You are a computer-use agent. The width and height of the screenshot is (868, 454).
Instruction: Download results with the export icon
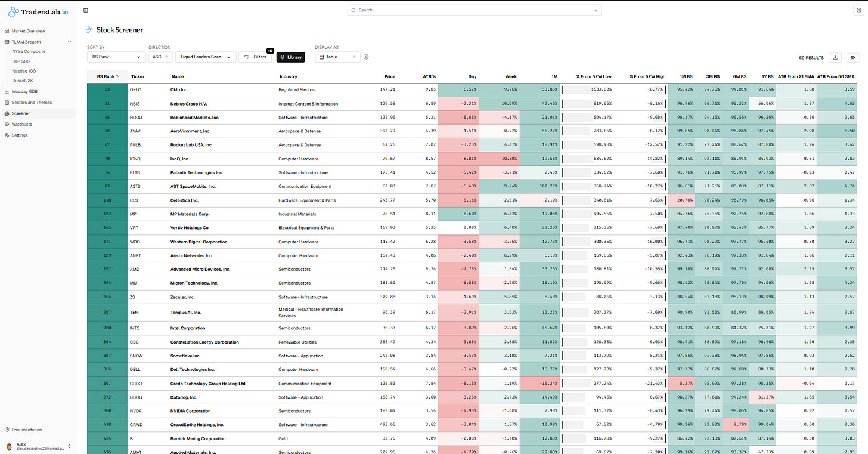(835, 58)
